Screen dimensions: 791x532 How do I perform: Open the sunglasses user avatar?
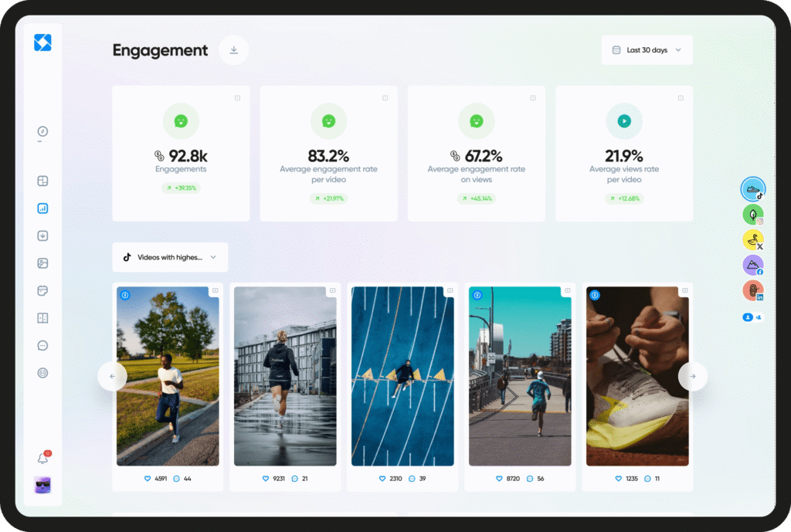(43, 485)
